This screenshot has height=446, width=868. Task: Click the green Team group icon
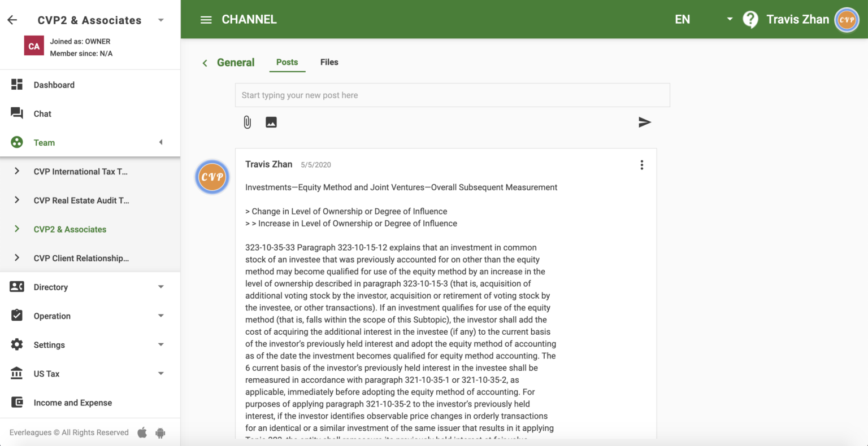17,142
